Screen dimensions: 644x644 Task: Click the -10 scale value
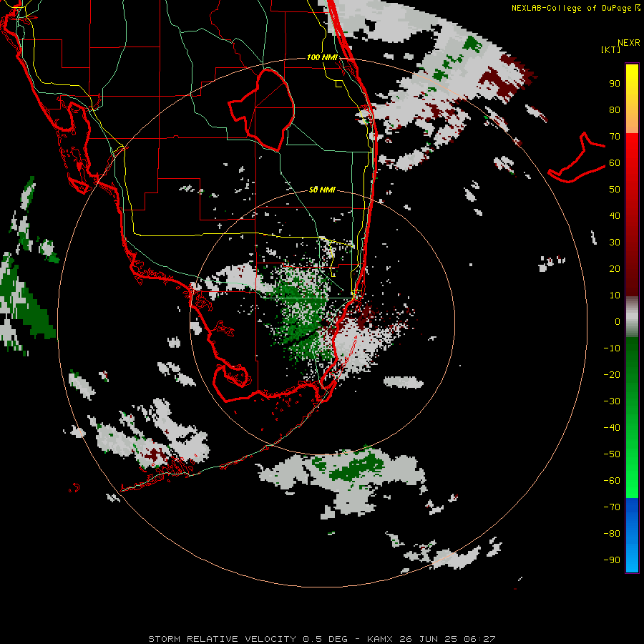(612, 348)
